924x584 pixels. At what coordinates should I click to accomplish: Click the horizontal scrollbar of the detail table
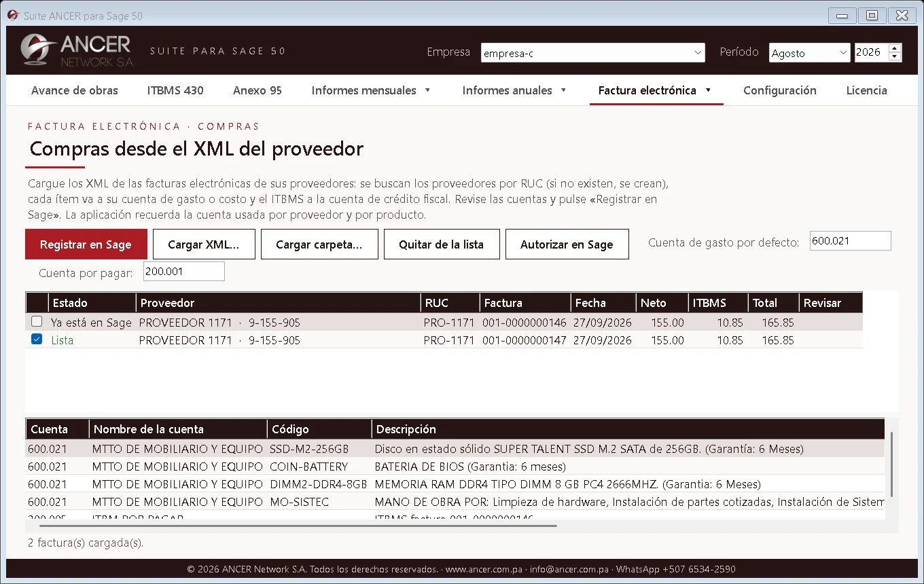pyautogui.click(x=298, y=526)
